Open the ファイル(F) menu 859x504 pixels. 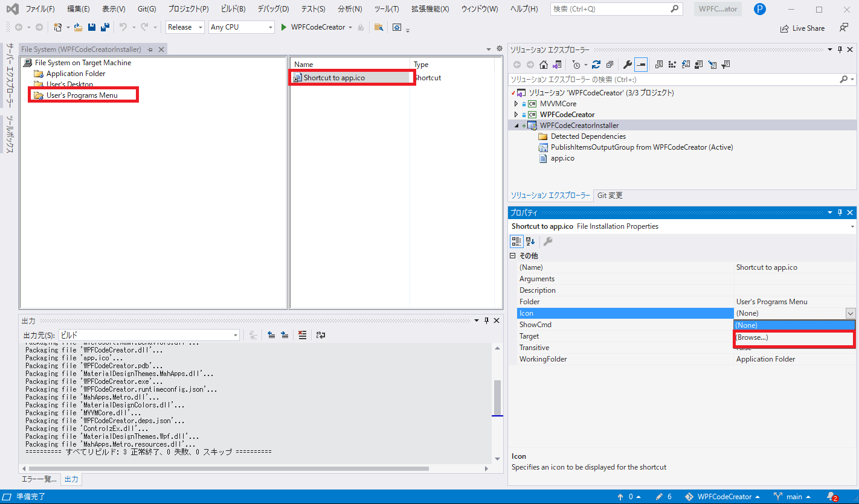coord(40,9)
